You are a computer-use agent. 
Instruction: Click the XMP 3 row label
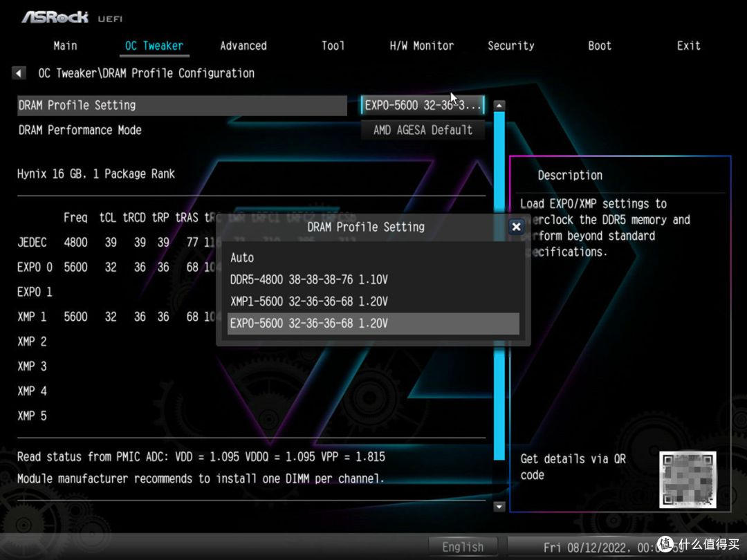click(32, 366)
